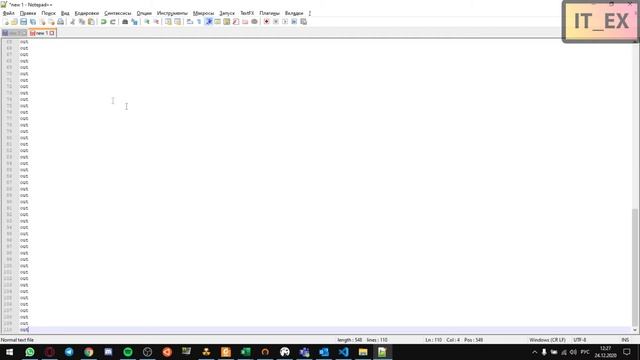Toggle Show All Characters icon
640x360 pixels.
199,22
